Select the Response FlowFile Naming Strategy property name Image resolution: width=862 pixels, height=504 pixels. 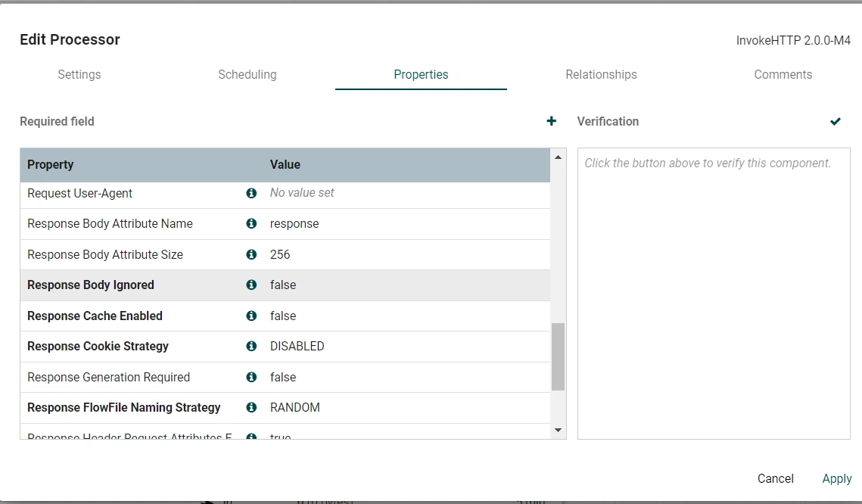coord(123,407)
